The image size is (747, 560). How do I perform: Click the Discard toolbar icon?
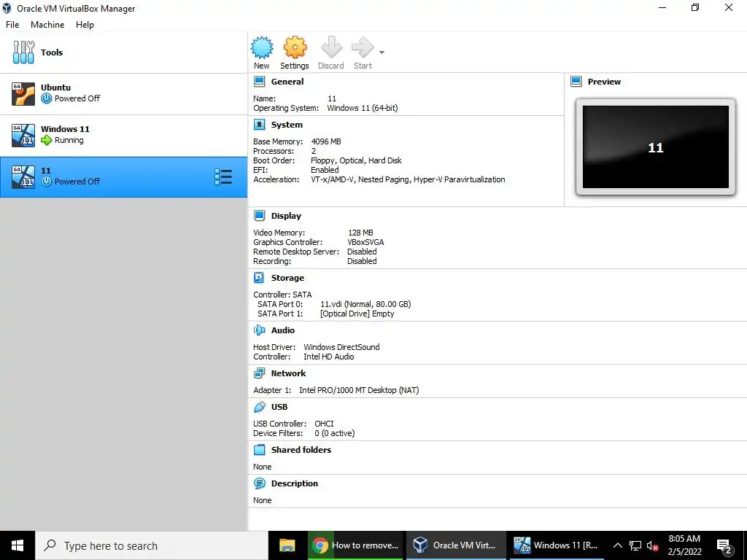pyautogui.click(x=331, y=47)
